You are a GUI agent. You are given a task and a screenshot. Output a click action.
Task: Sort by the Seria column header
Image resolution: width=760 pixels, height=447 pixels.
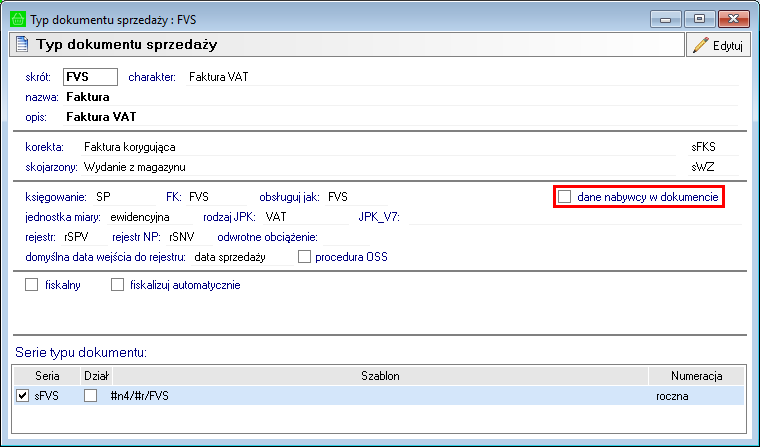46,375
